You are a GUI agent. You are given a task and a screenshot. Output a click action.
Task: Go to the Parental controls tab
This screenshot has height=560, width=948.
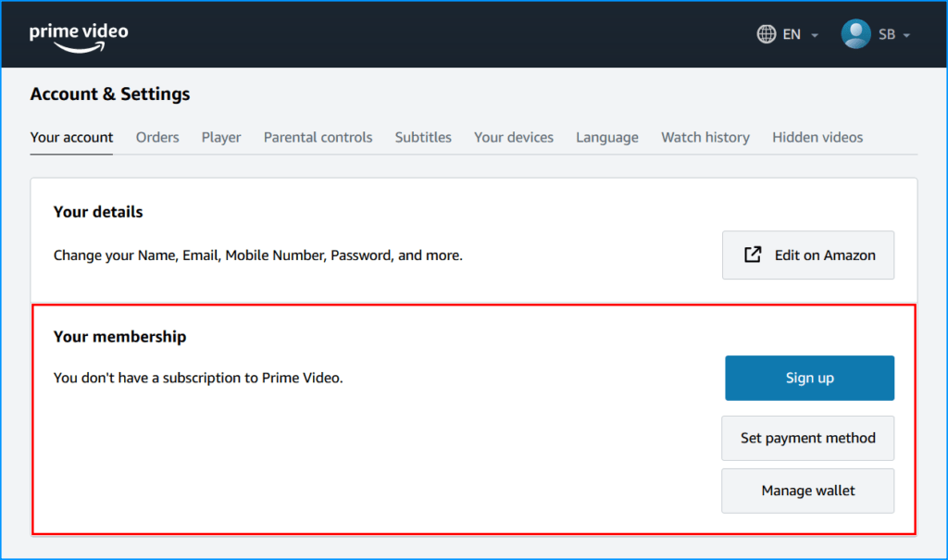318,137
